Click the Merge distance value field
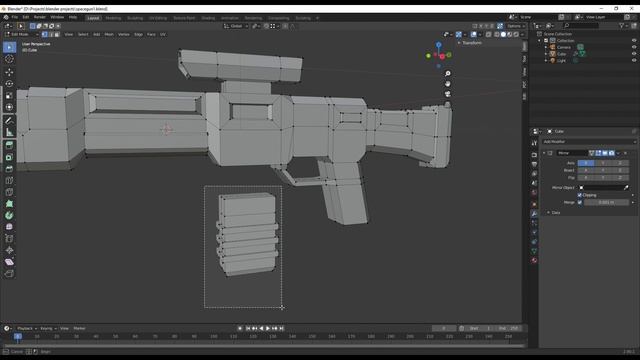640x360 pixels. point(606,202)
